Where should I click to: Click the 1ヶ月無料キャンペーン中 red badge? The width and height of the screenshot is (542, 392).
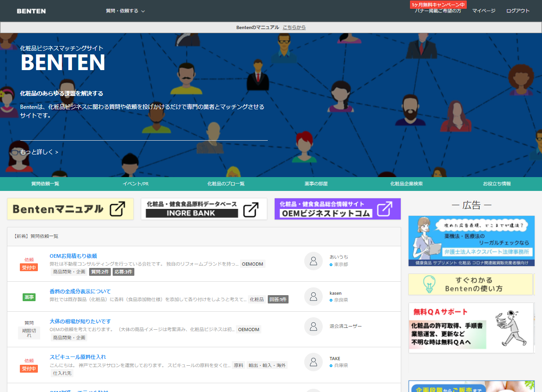438,5
